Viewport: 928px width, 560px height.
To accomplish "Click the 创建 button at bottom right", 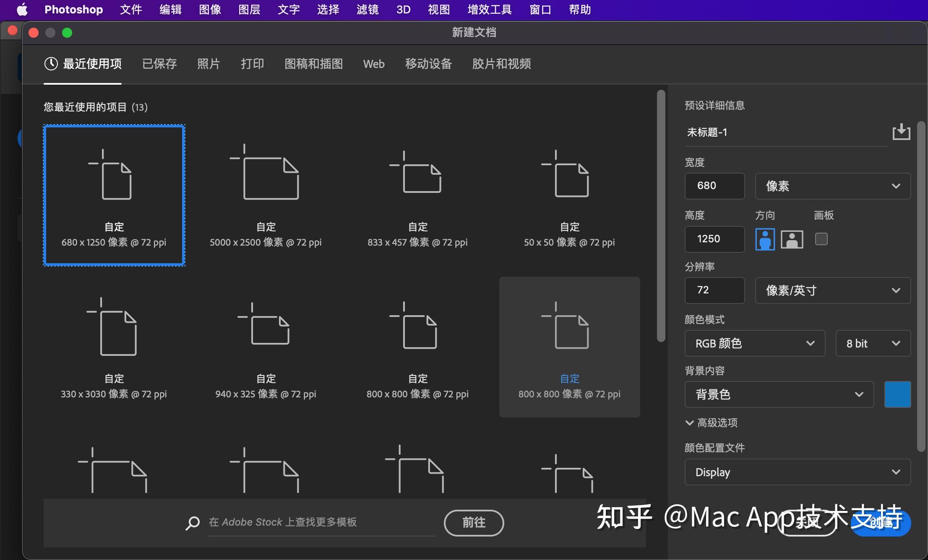I will [x=880, y=523].
